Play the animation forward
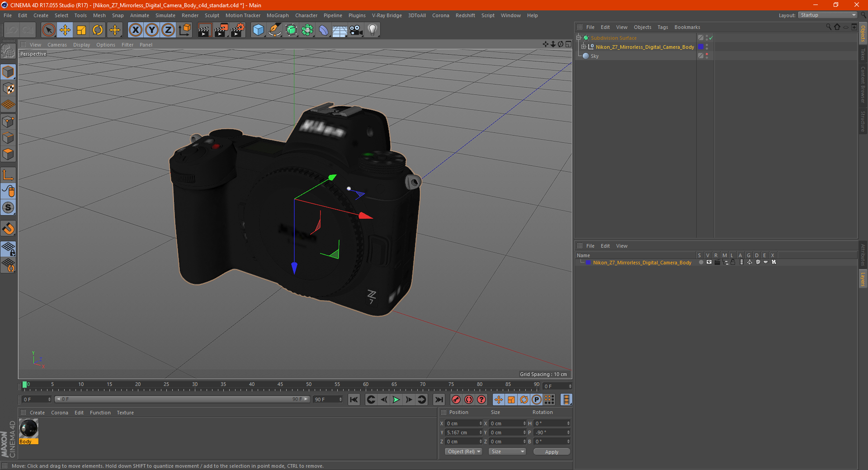Image resolution: width=868 pixels, height=470 pixels. point(396,399)
